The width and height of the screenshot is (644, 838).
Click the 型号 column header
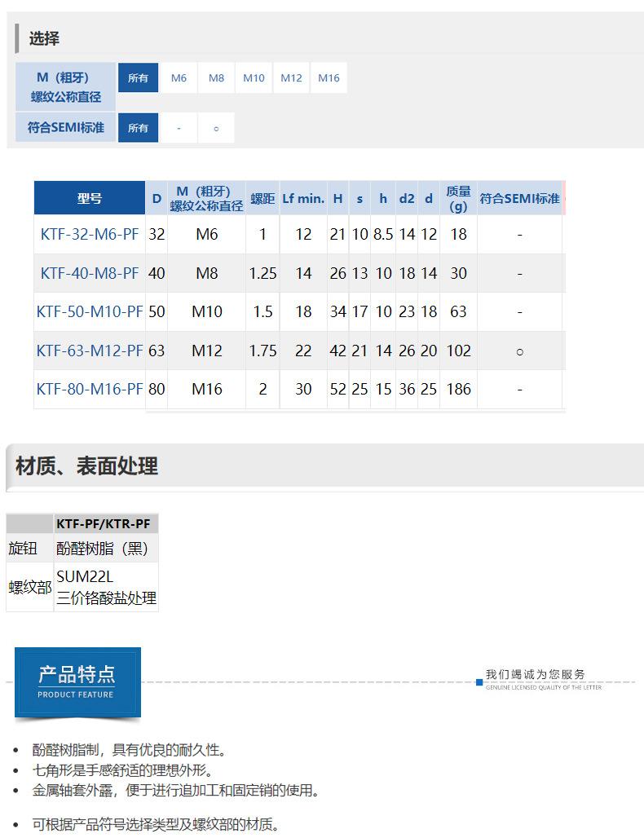pos(90,198)
